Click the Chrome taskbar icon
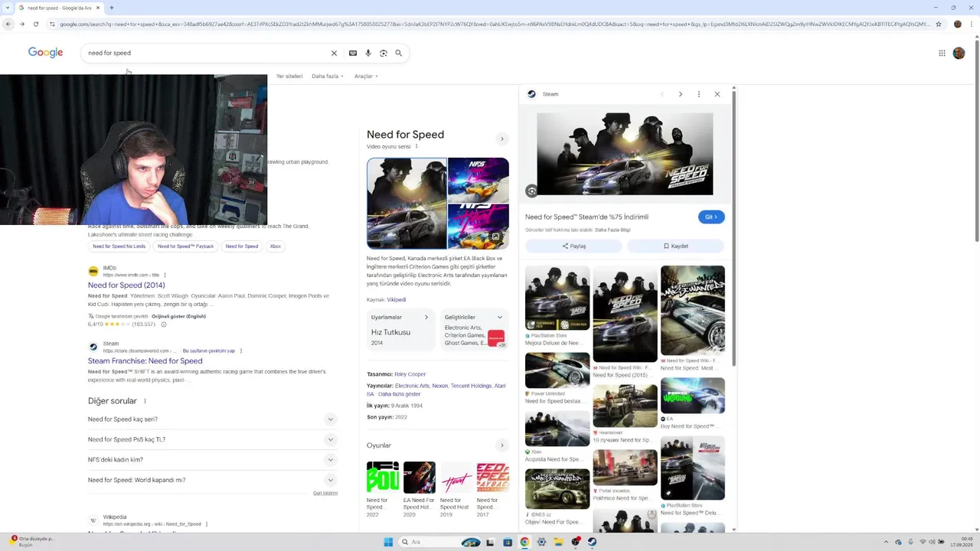 pos(524,542)
